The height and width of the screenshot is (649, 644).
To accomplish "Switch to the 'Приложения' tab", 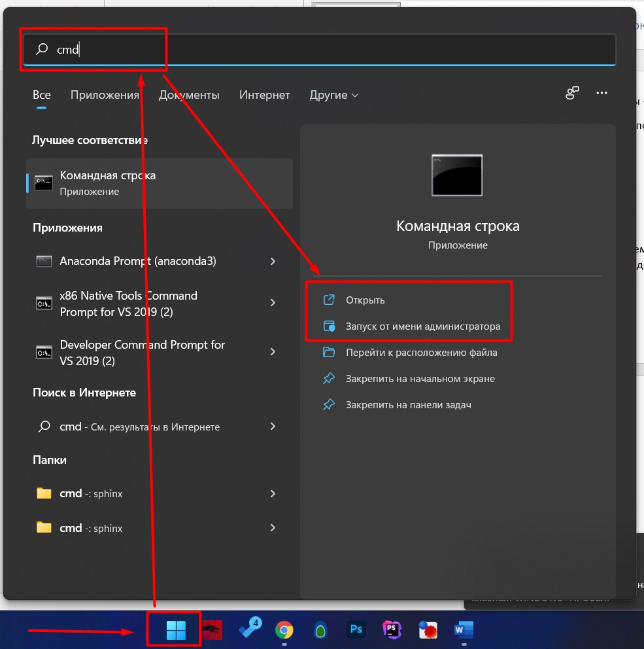I will [105, 96].
